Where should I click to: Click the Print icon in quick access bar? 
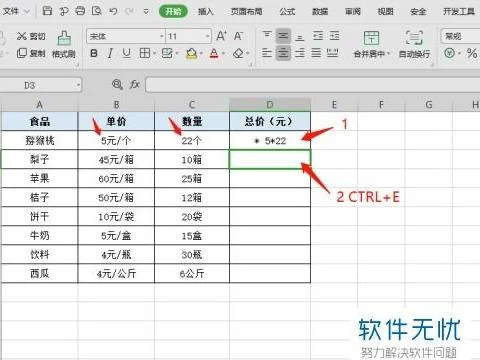point(80,11)
